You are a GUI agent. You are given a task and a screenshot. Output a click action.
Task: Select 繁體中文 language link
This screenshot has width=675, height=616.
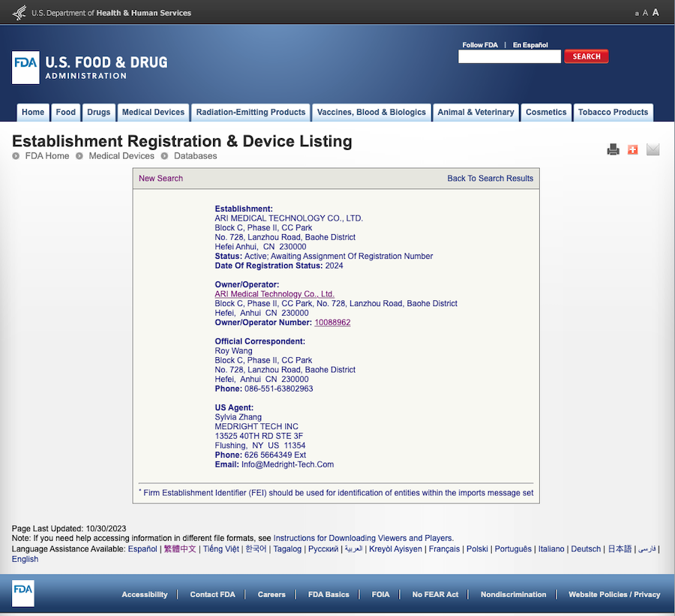pos(180,548)
